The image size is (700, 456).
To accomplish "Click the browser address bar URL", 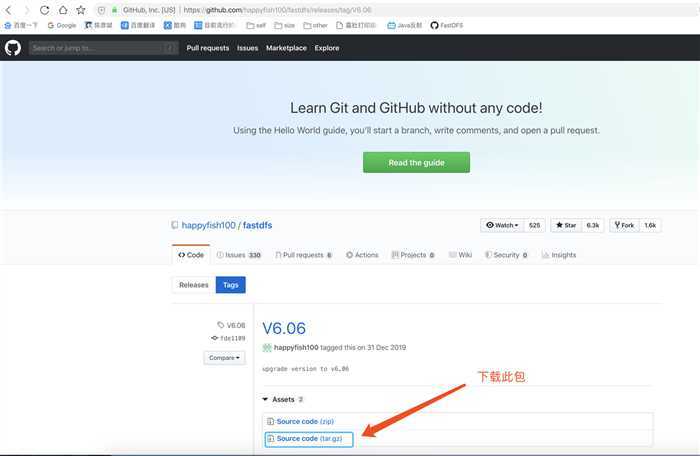I will click(x=277, y=10).
